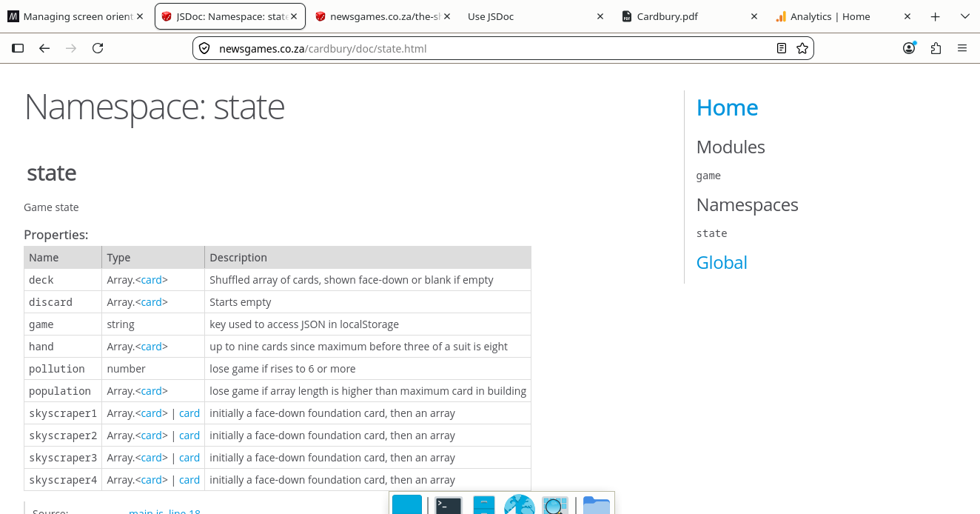
Task: Open the file manager folder dock icon
Action: pos(597,505)
